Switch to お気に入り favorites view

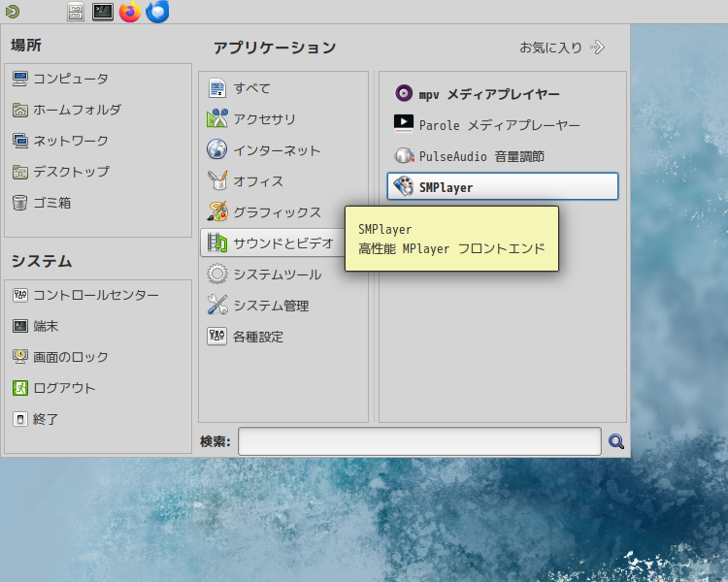[x=550, y=48]
